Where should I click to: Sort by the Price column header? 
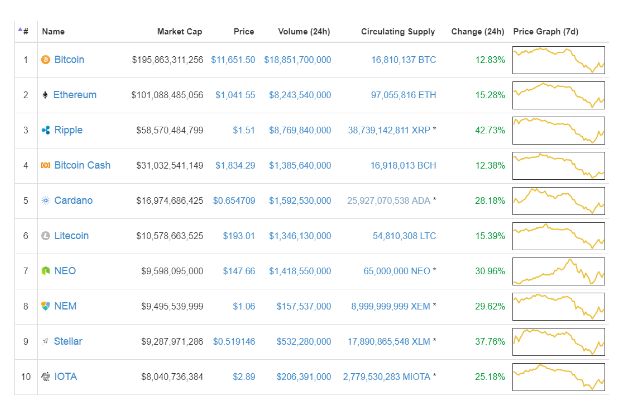[x=244, y=31]
